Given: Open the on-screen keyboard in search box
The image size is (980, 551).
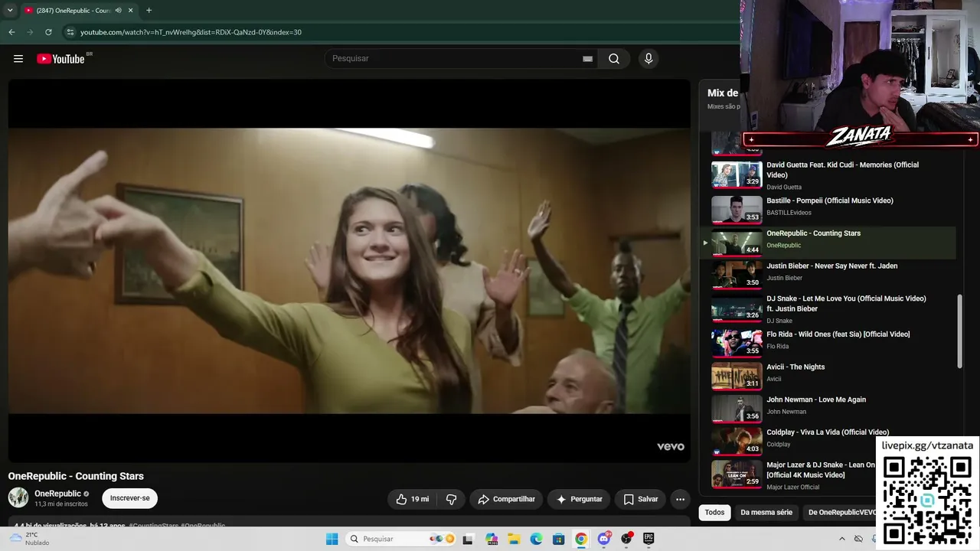Looking at the screenshot, I should coord(587,59).
